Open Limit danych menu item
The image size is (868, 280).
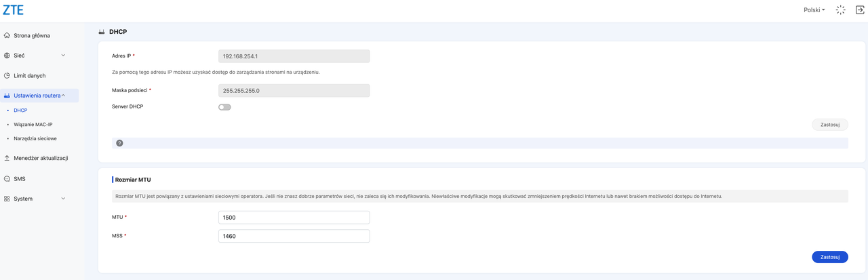pos(30,76)
